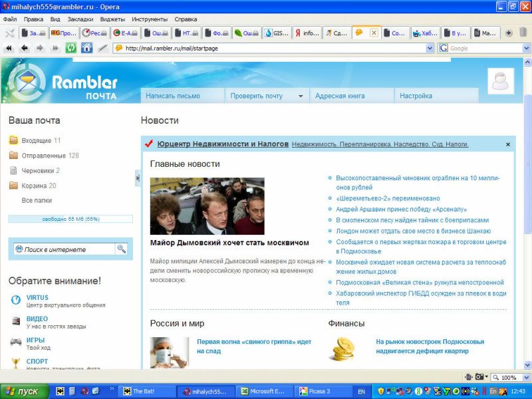Click the Написать письмо button
Viewport: 532px width, 399px height.
click(183, 96)
